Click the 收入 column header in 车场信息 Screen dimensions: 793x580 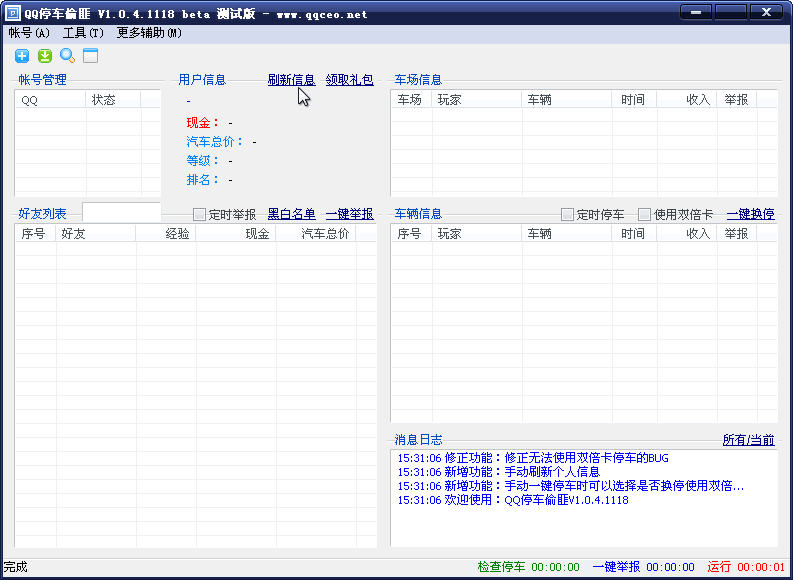(697, 100)
